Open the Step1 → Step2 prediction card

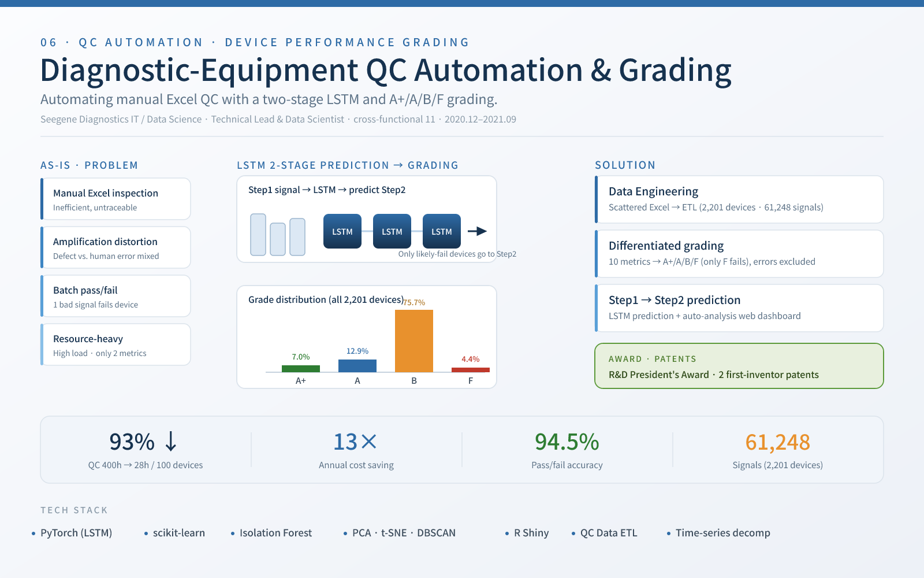click(739, 308)
